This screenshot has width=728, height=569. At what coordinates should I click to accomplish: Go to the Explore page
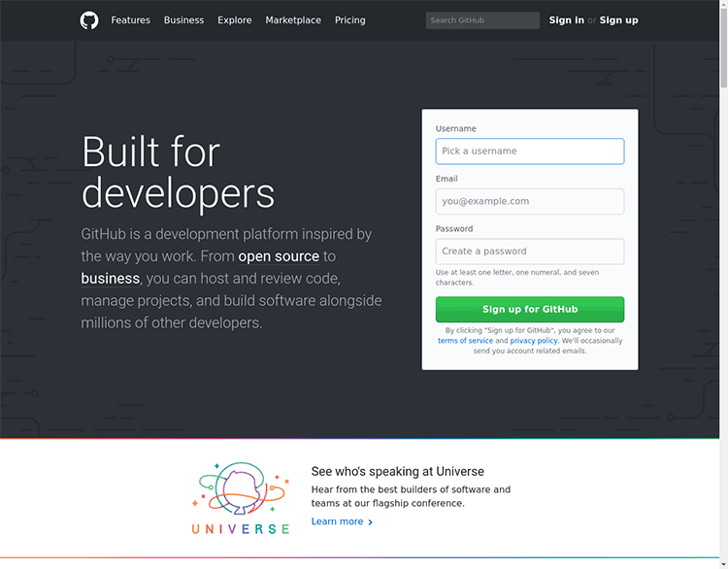point(235,20)
